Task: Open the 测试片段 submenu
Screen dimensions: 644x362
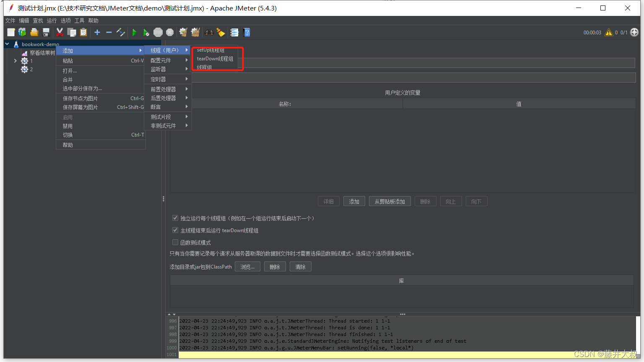Action: [x=168, y=117]
